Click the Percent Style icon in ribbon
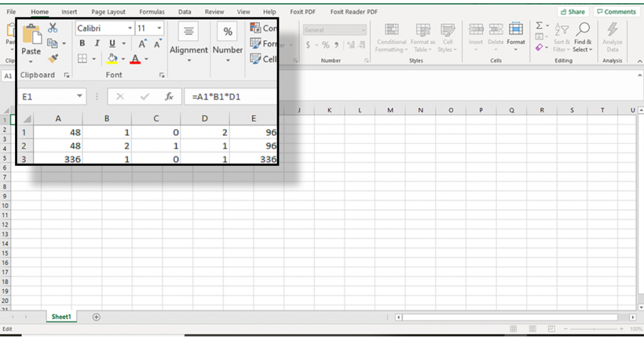 click(326, 45)
